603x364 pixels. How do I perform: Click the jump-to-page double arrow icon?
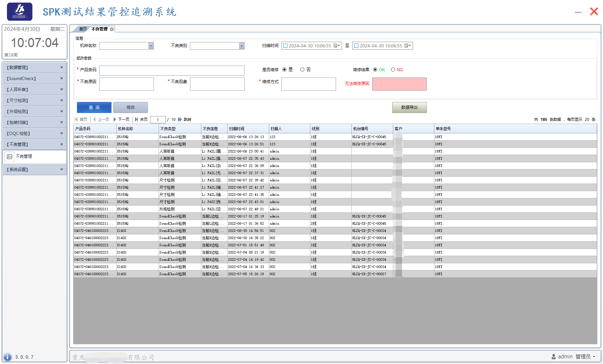180,120
